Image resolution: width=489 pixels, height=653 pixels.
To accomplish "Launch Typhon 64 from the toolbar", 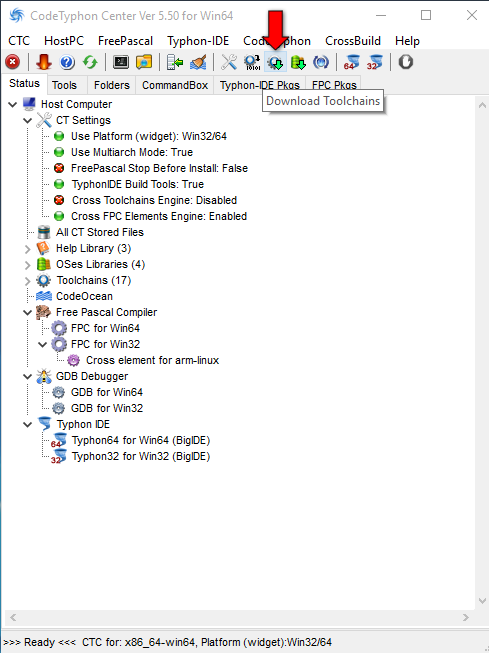I will pyautogui.click(x=352, y=62).
